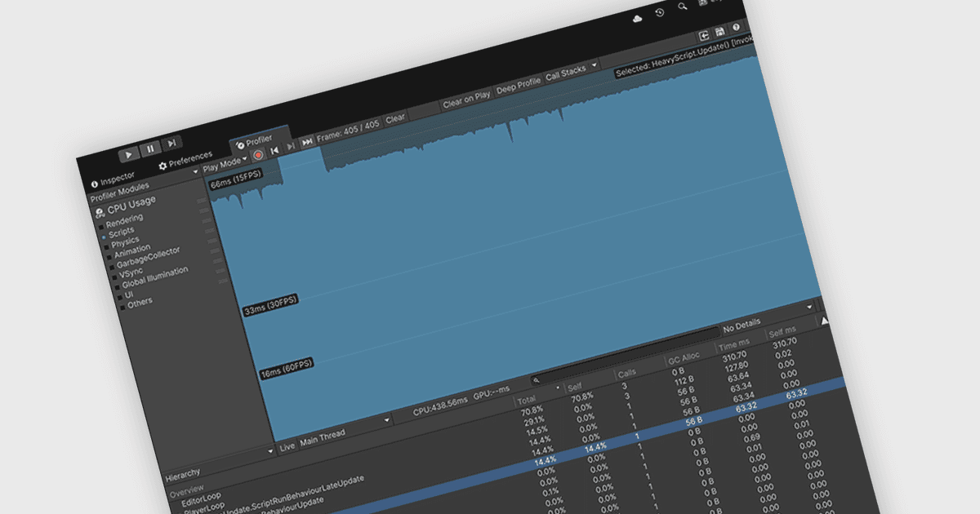Click the 16ms (60FPS) chart label
This screenshot has width=980, height=514.
click(x=287, y=370)
